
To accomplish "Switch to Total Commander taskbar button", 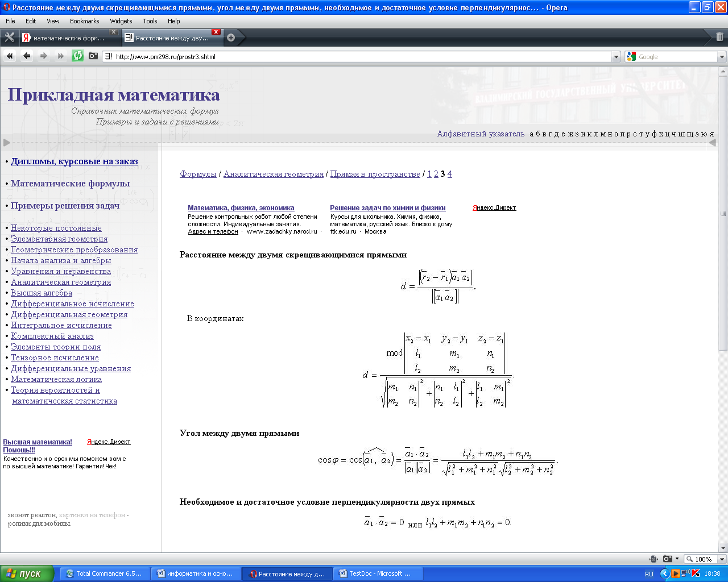I will [105, 573].
